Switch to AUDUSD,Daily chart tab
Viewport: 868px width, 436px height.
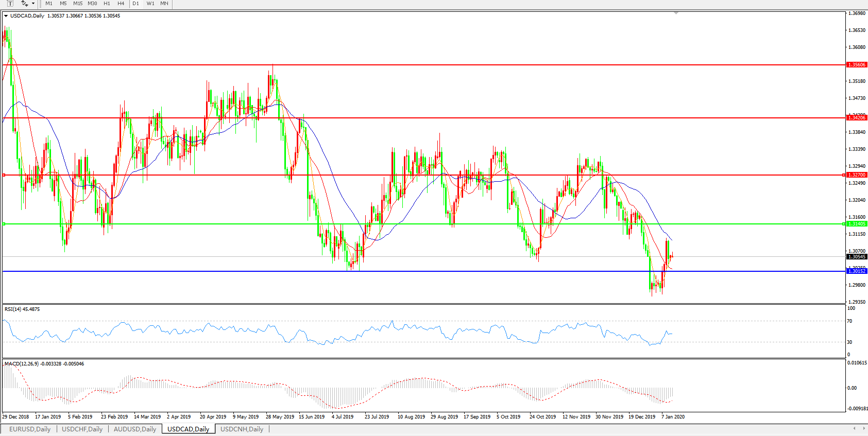135,429
